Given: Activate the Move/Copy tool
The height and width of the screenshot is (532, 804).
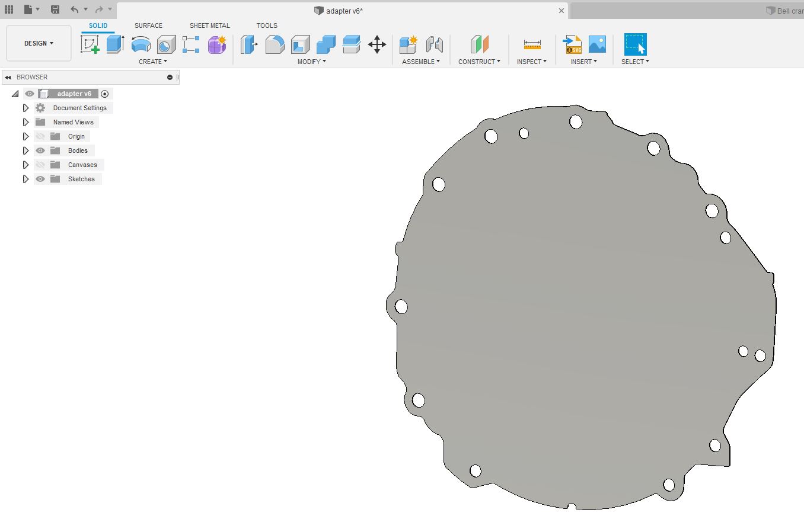Looking at the screenshot, I should pyautogui.click(x=377, y=44).
